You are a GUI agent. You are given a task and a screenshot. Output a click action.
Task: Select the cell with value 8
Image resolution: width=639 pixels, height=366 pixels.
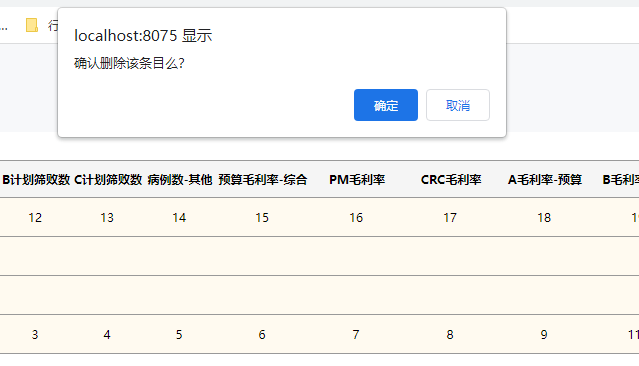coord(450,335)
